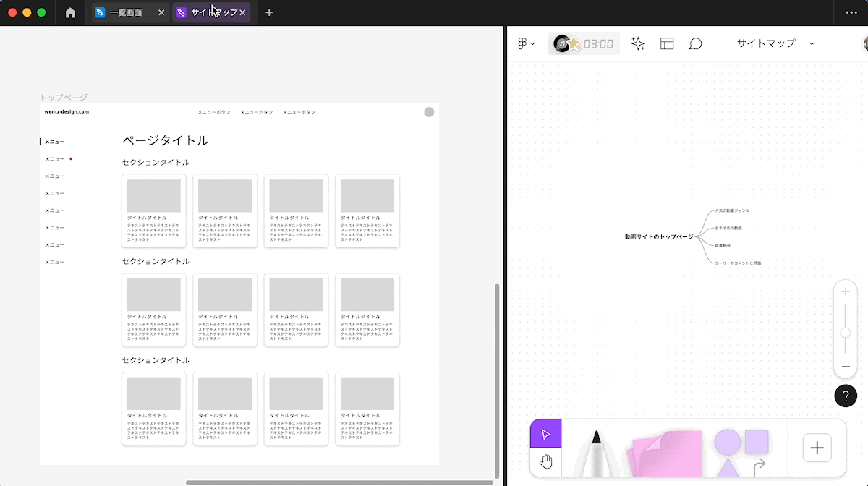Open the Figma main menu dropdown
This screenshot has height=486, width=868.
click(x=527, y=43)
